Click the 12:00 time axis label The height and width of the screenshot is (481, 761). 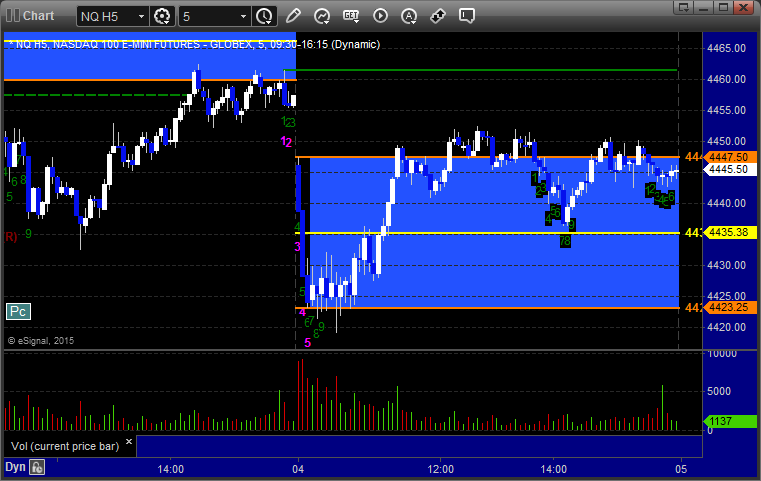441,469
